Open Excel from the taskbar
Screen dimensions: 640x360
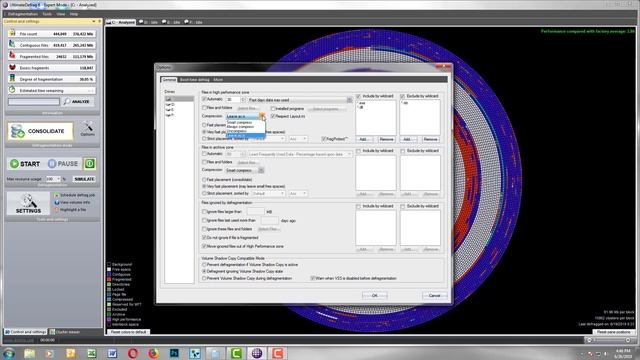(91, 353)
